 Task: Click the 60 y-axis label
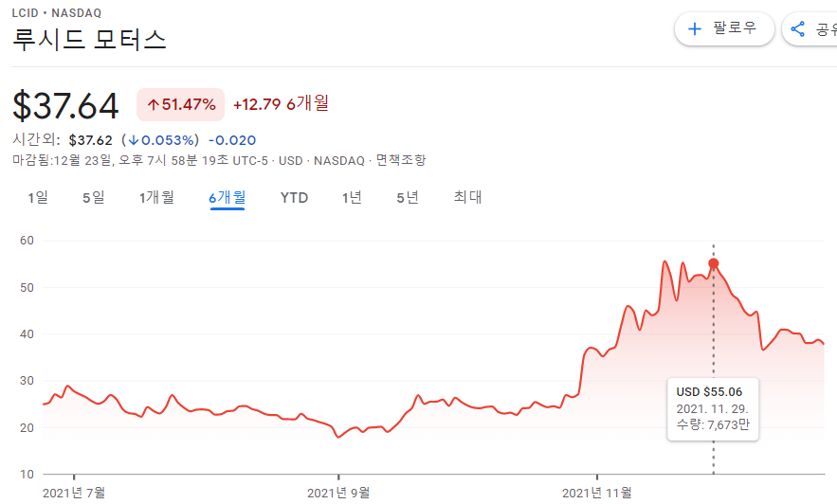pyautogui.click(x=27, y=241)
